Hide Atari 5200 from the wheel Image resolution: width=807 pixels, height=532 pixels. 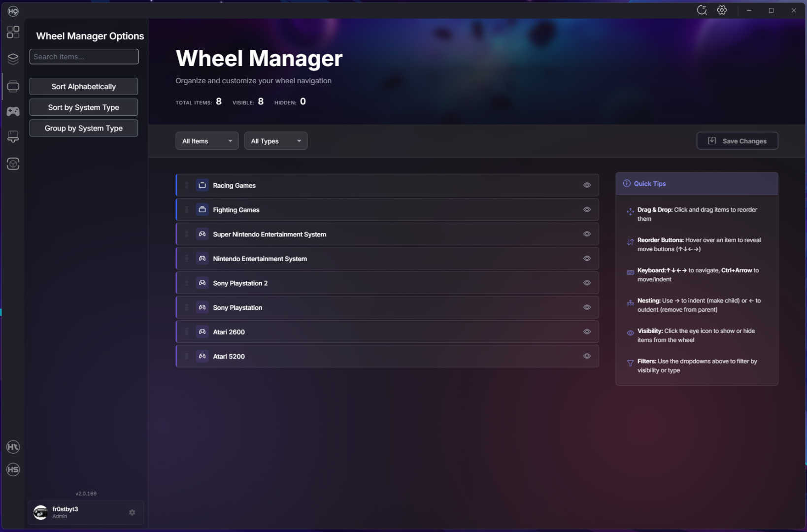click(587, 356)
